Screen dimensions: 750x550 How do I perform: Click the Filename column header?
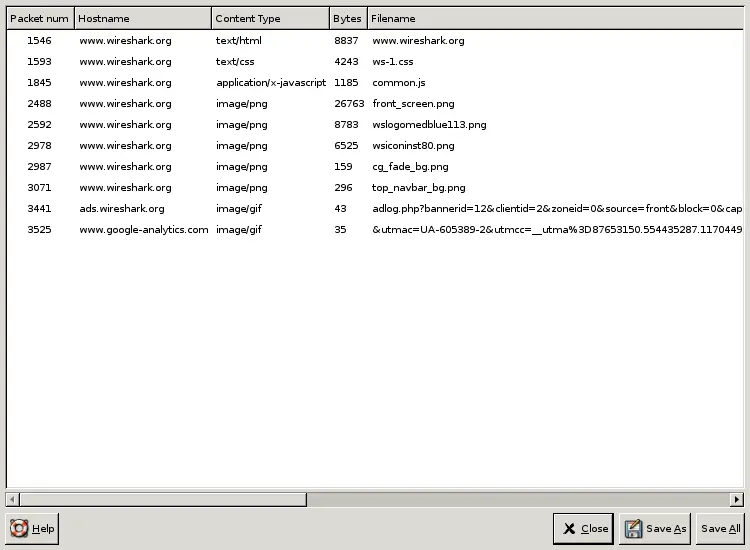click(555, 18)
